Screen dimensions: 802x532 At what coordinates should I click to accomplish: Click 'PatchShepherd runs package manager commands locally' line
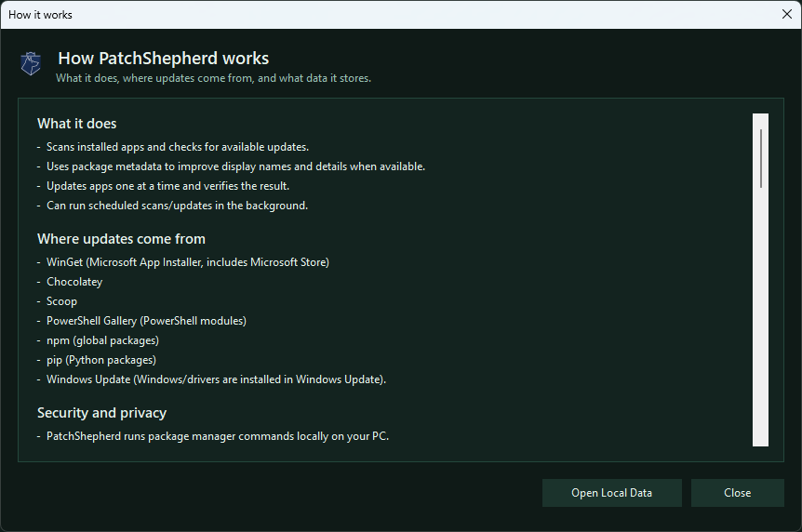pos(218,436)
